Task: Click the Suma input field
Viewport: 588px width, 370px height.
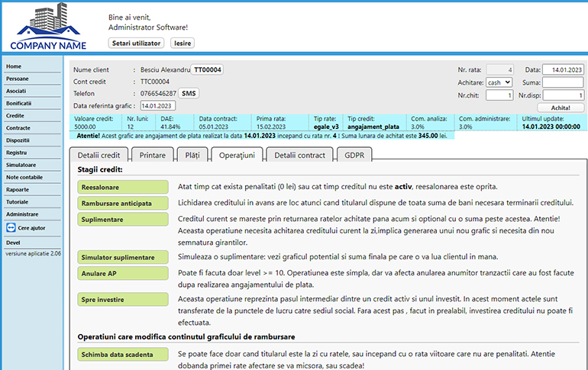Action: (x=563, y=82)
